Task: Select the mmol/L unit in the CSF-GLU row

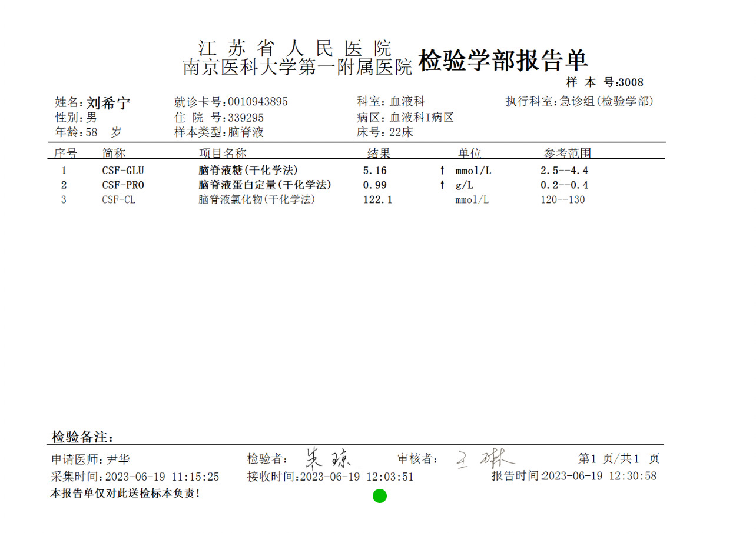Action: [473, 171]
